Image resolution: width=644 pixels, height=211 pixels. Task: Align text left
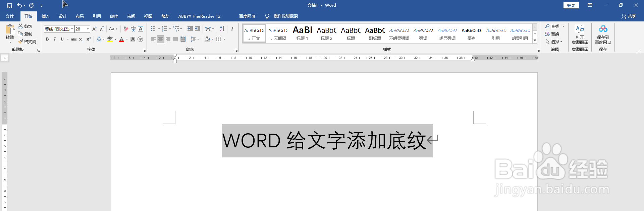click(x=153, y=39)
